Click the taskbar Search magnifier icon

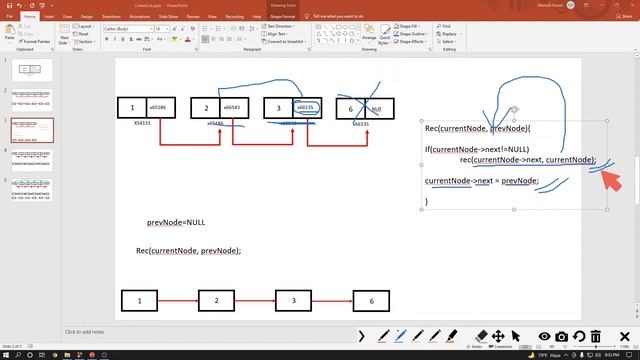pyautogui.click(x=18, y=355)
